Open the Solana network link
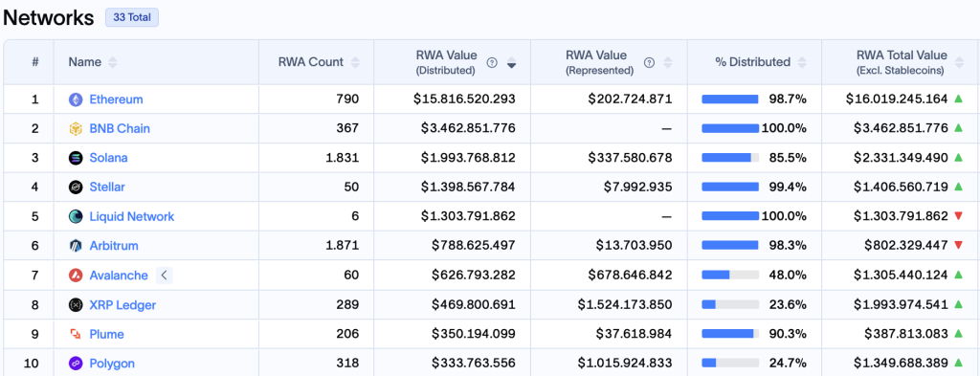 point(109,158)
